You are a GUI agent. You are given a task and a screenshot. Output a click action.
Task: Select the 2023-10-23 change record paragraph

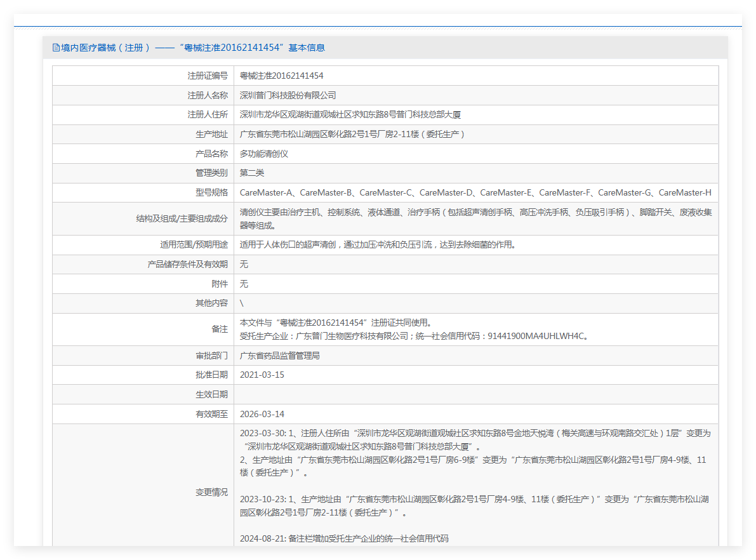point(474,505)
